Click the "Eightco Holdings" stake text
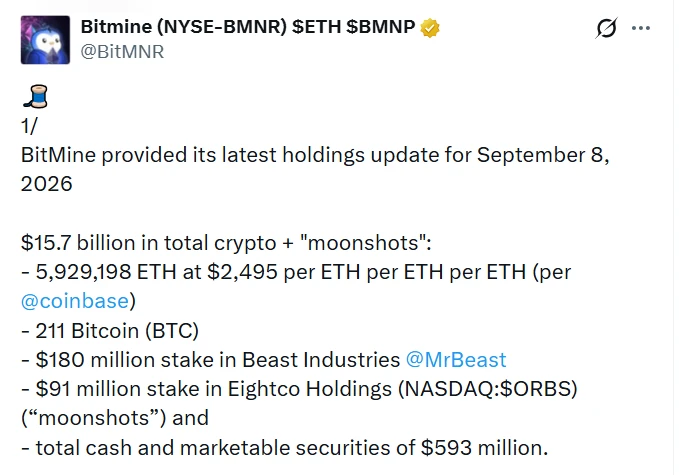This screenshot has height=475, width=679. (x=310, y=389)
